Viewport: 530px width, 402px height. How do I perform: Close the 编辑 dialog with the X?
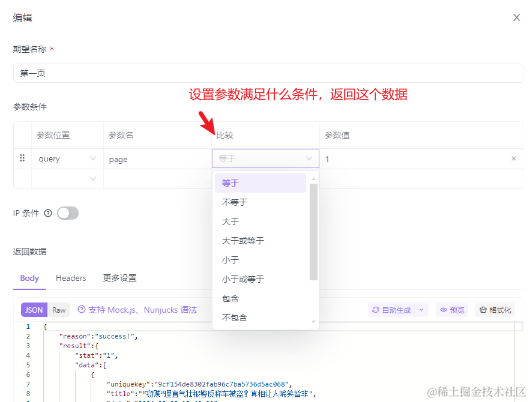516,18
